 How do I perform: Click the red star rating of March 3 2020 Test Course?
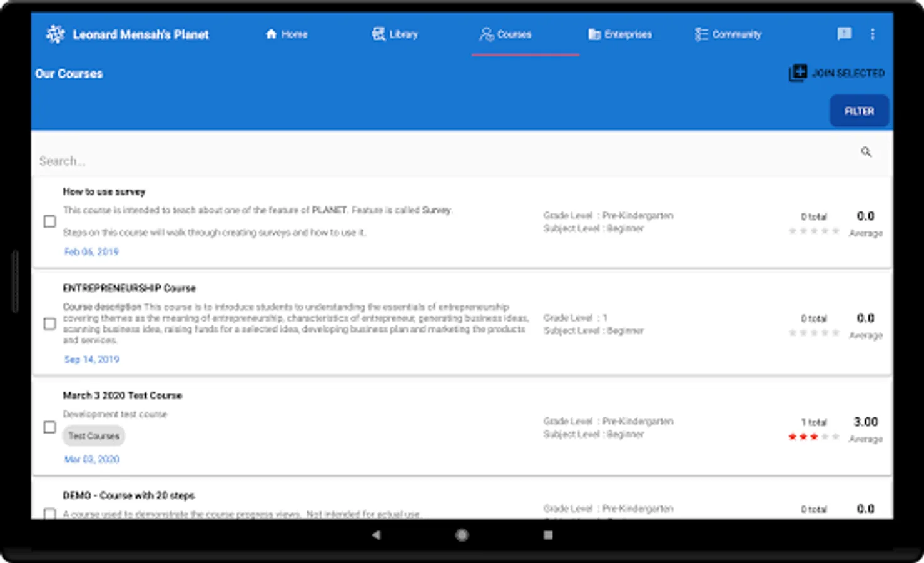pyautogui.click(x=813, y=437)
